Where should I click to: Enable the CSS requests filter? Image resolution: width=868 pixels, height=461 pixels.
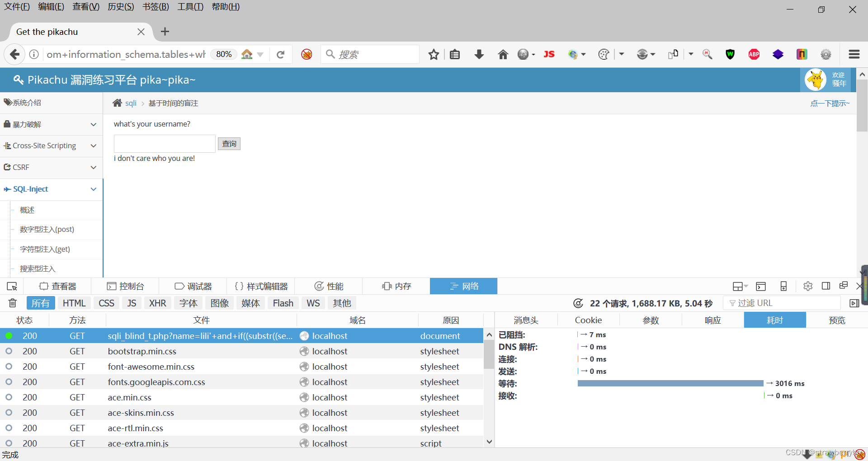click(106, 303)
